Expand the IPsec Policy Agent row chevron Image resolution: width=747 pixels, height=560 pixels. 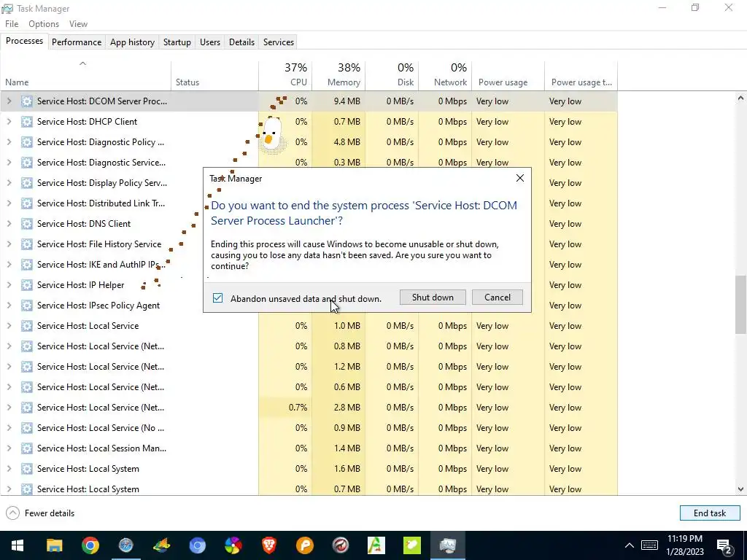tap(9, 306)
